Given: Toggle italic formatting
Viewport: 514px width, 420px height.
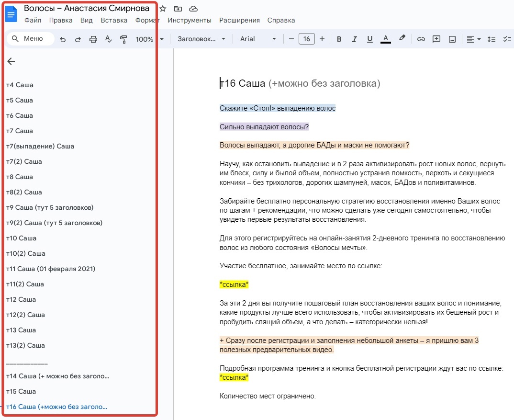Looking at the screenshot, I should pos(354,39).
